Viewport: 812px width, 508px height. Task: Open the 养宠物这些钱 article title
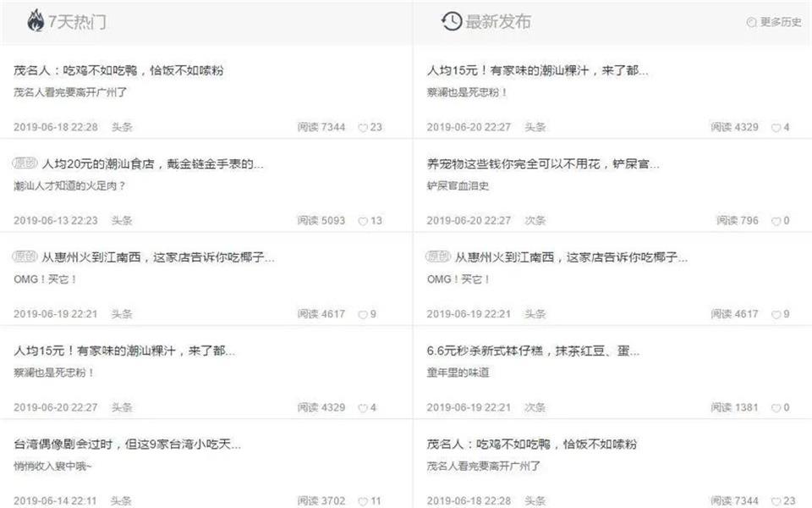(543, 163)
